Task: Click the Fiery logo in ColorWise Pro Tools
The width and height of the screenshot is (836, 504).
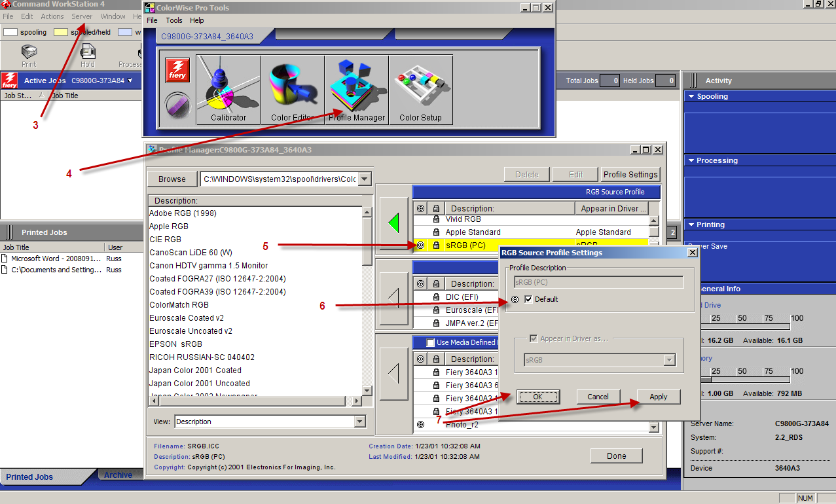Action: [x=177, y=69]
